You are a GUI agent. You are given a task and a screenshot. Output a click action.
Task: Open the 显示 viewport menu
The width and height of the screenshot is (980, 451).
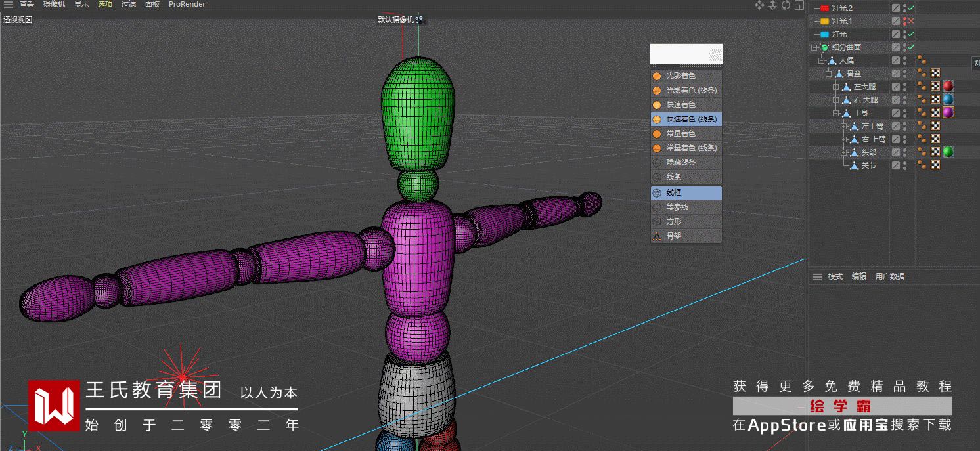81,5
